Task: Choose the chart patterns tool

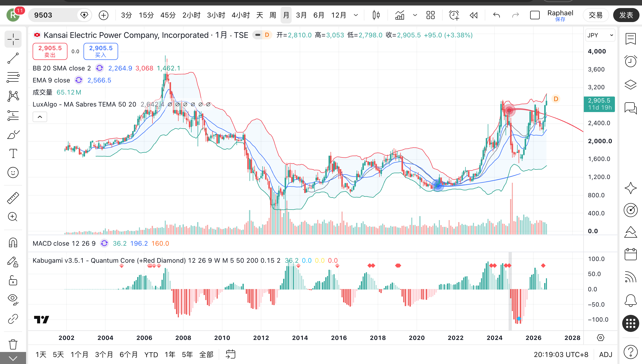Action: 13,96
